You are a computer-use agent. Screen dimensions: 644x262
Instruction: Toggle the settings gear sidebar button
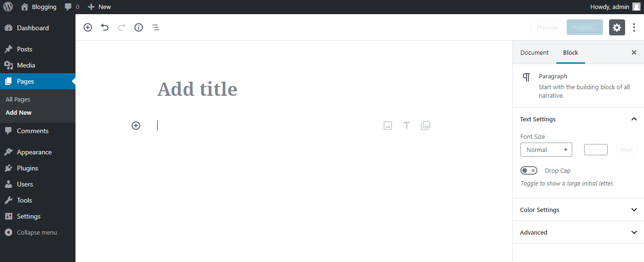(x=617, y=27)
